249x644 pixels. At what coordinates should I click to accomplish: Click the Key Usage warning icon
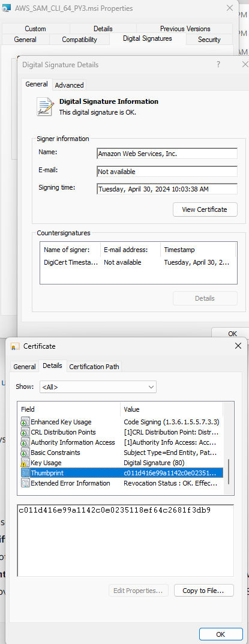(x=25, y=463)
